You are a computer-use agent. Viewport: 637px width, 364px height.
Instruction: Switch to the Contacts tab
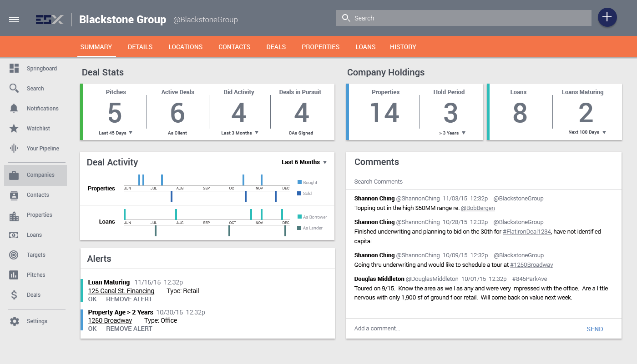pyautogui.click(x=234, y=47)
